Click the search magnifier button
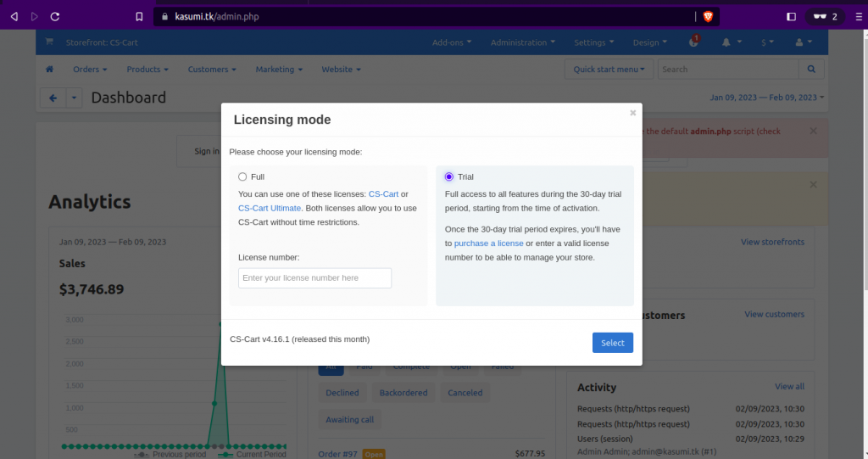 [x=811, y=70]
